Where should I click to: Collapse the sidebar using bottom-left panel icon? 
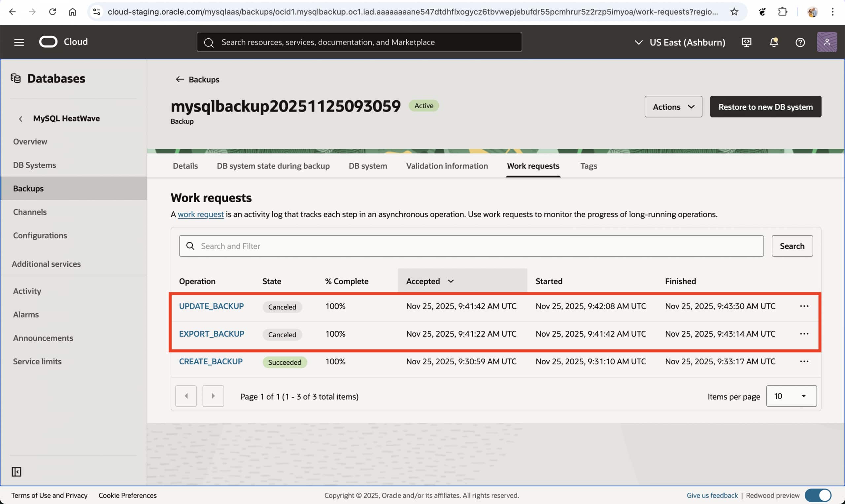(16, 471)
